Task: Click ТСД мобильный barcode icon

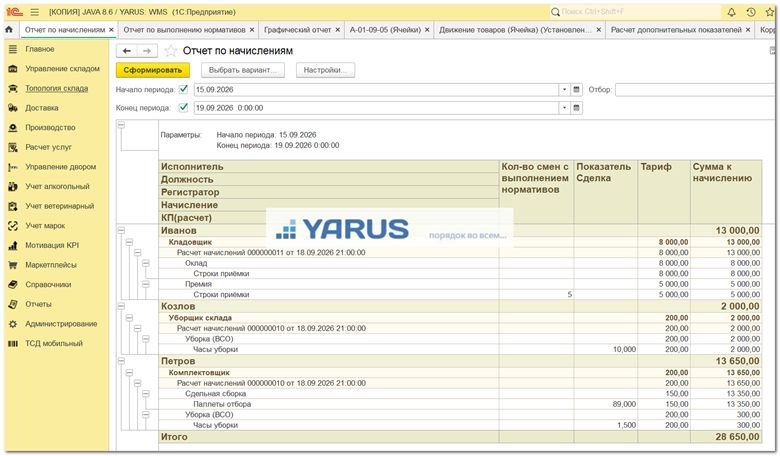Action: (x=13, y=344)
